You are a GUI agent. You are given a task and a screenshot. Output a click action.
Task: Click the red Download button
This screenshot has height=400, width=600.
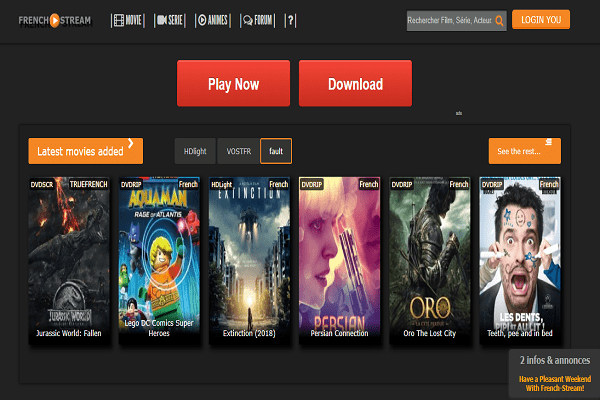click(x=355, y=83)
